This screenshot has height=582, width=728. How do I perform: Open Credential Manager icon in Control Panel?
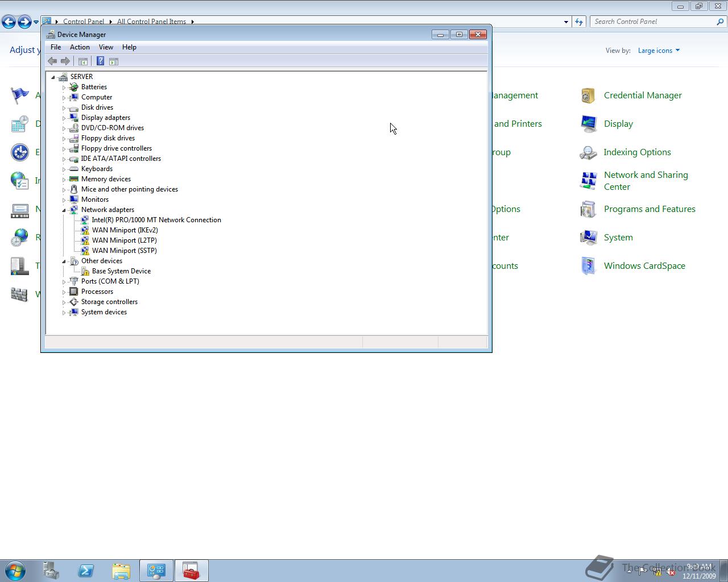click(x=588, y=95)
